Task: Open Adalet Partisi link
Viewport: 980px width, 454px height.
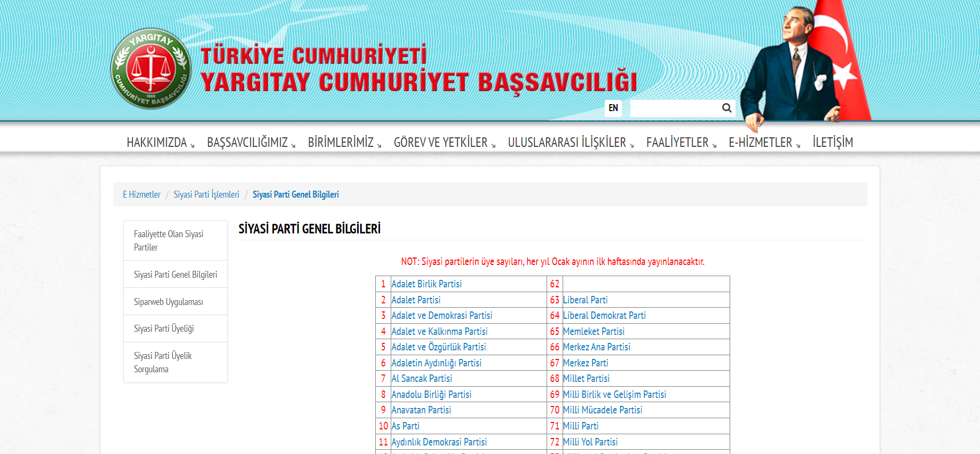Action: (x=416, y=300)
